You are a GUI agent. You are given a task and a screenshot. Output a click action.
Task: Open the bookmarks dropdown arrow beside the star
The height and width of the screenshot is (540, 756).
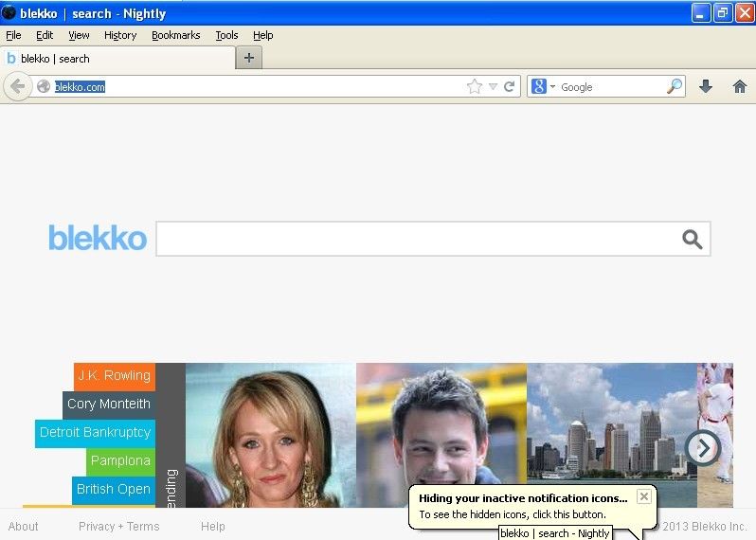click(x=493, y=87)
